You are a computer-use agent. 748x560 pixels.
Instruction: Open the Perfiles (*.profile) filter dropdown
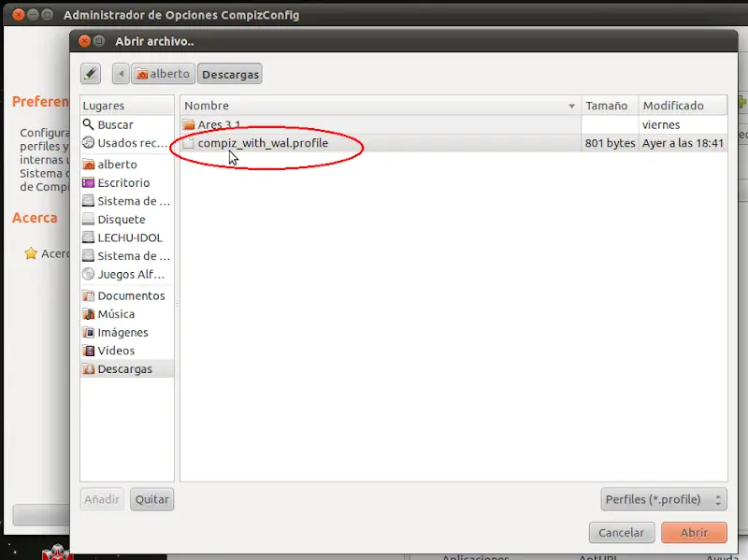tap(663, 499)
